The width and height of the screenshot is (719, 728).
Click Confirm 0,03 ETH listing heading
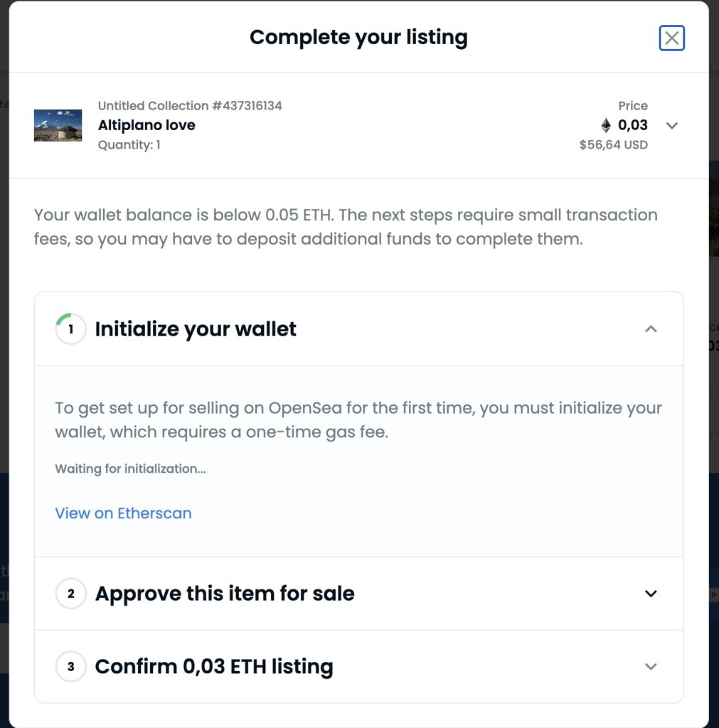(x=214, y=667)
